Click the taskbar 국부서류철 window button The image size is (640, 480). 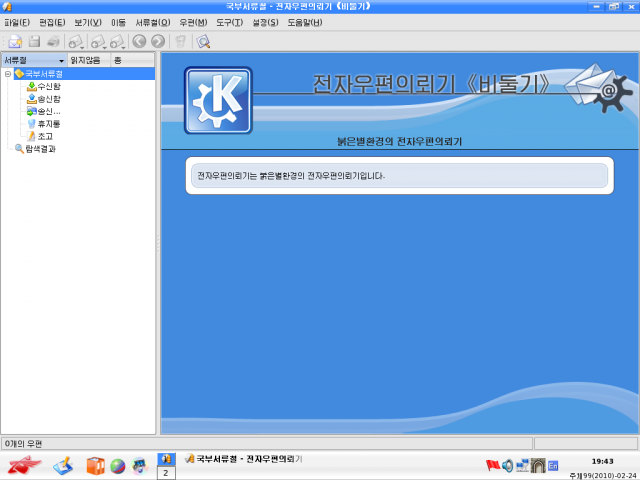(x=243, y=459)
